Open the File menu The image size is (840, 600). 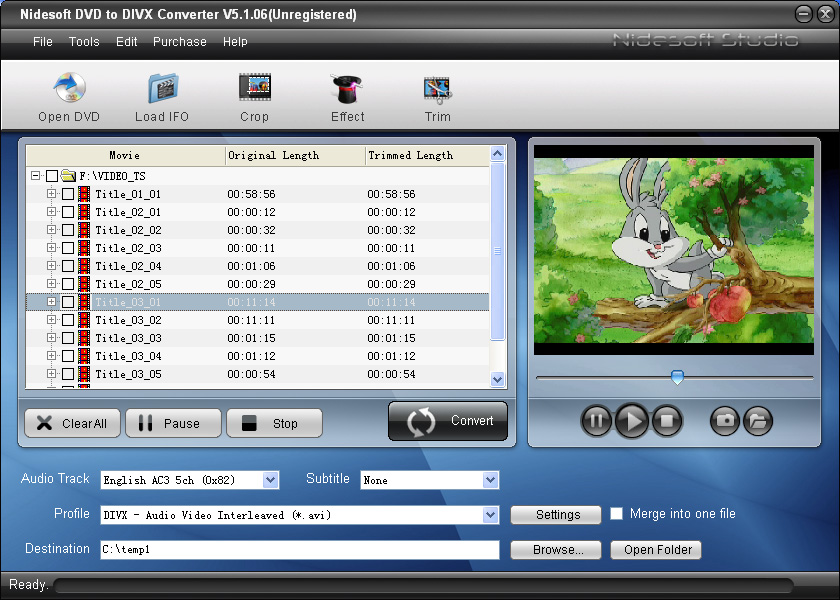coord(43,42)
